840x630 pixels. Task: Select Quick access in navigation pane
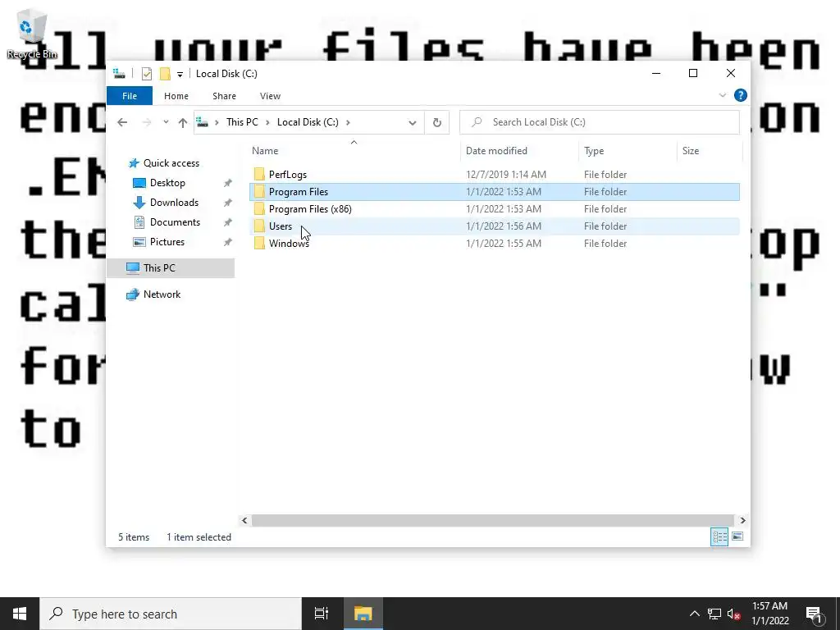(x=171, y=163)
